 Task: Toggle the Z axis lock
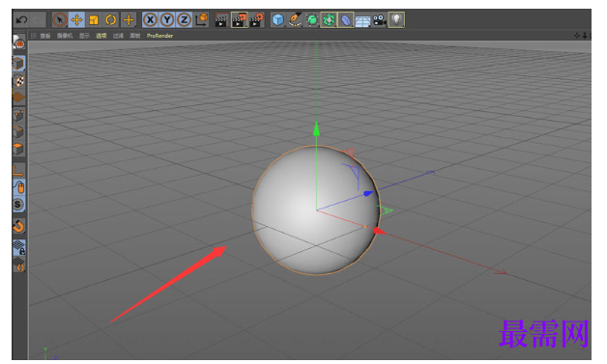185,19
